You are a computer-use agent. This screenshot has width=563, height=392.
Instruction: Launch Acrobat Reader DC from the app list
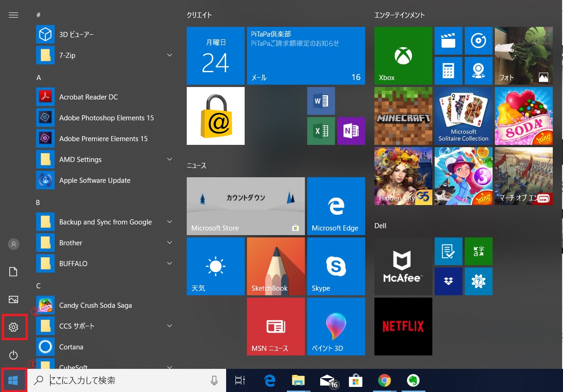(106, 97)
